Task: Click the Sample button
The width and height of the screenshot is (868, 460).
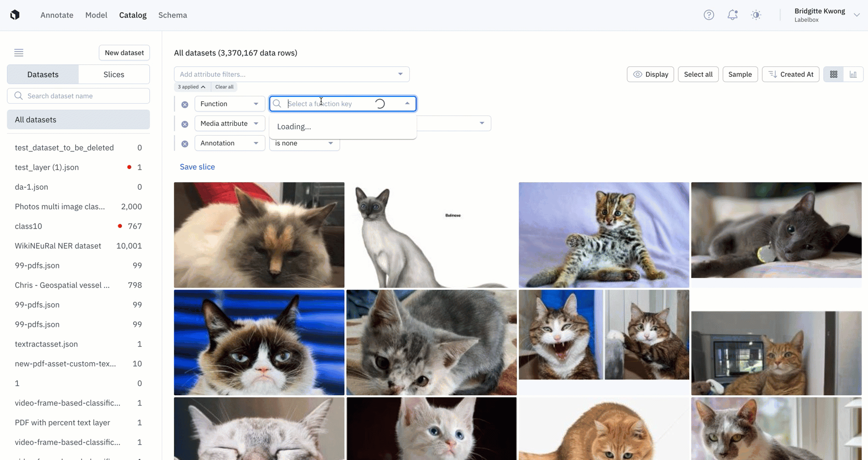Action: point(740,74)
